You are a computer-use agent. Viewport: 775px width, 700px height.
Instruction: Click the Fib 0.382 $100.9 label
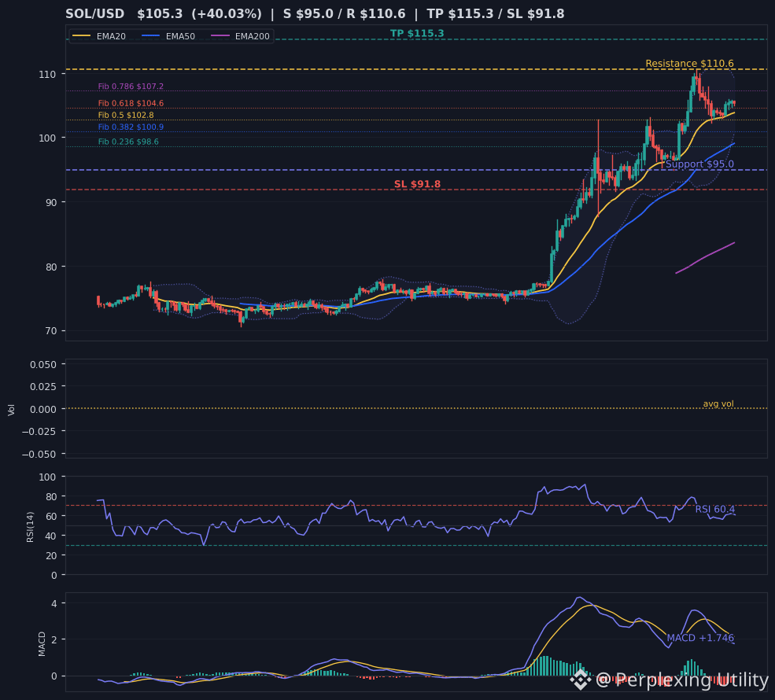click(131, 127)
